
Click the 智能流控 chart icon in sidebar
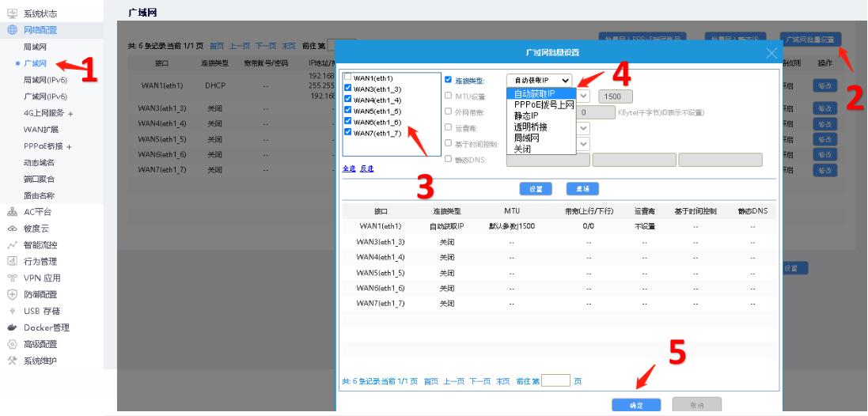12,245
